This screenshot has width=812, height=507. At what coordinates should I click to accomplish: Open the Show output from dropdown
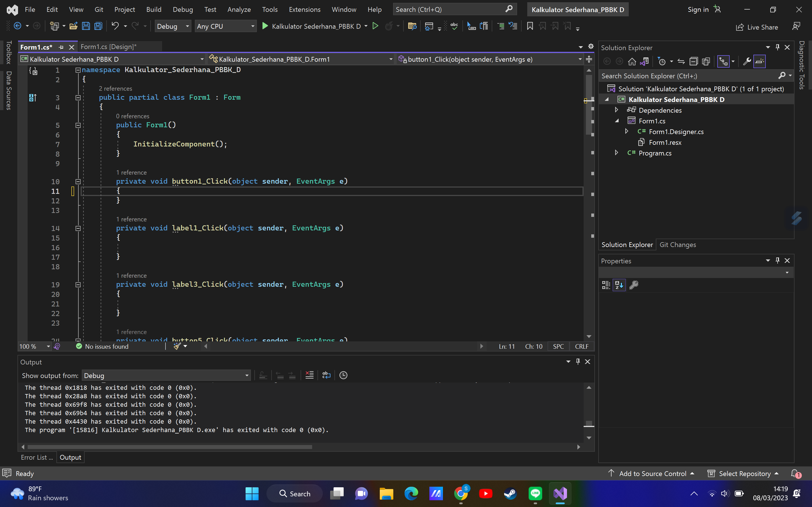[x=247, y=375]
